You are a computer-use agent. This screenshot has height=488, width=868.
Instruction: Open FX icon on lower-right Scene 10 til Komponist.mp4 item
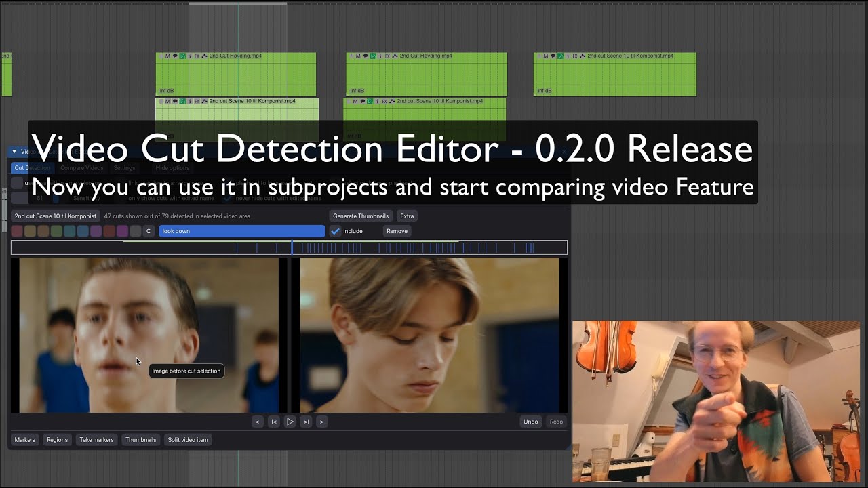pos(384,101)
